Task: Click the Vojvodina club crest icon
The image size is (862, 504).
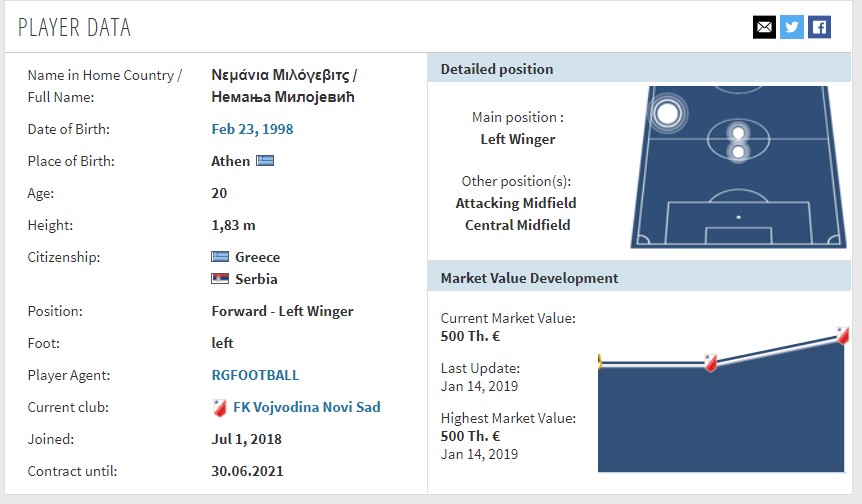Action: coord(219,407)
